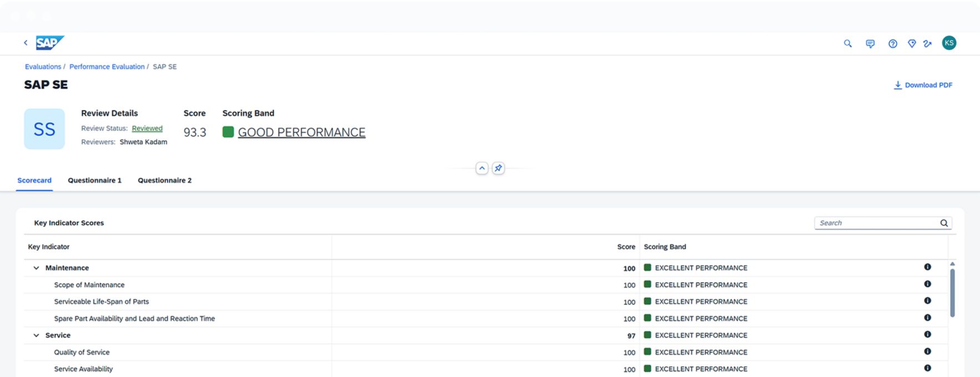
Task: Click the diamond icon in the header
Action: pyautogui.click(x=911, y=43)
